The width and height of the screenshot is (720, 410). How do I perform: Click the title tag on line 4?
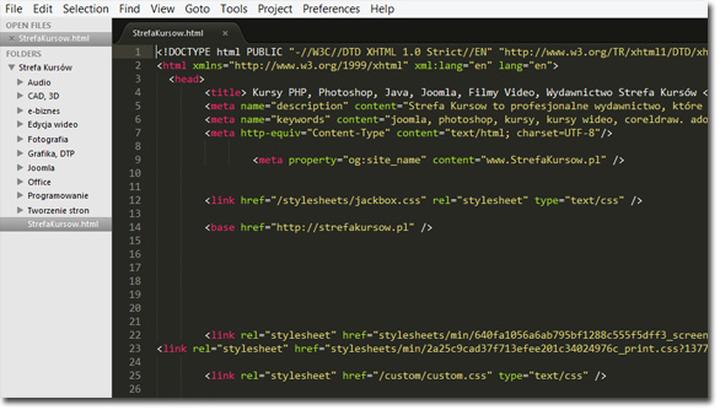tap(225, 92)
